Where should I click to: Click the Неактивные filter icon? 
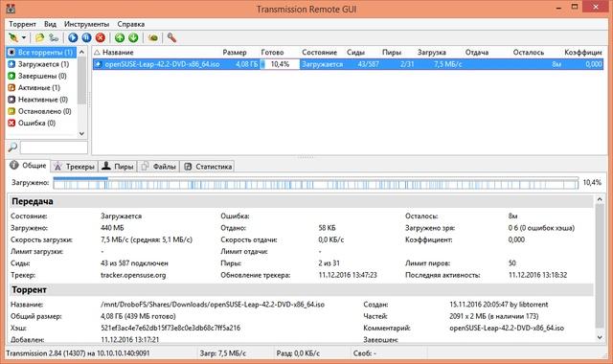pyautogui.click(x=11, y=100)
